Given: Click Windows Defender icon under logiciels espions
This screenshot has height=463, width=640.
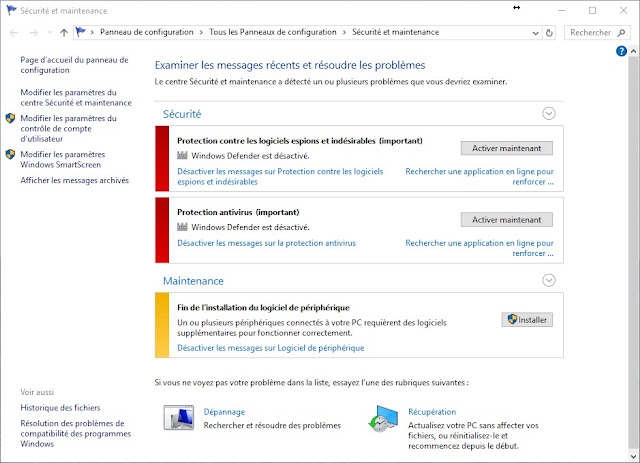Looking at the screenshot, I should pyautogui.click(x=182, y=156).
